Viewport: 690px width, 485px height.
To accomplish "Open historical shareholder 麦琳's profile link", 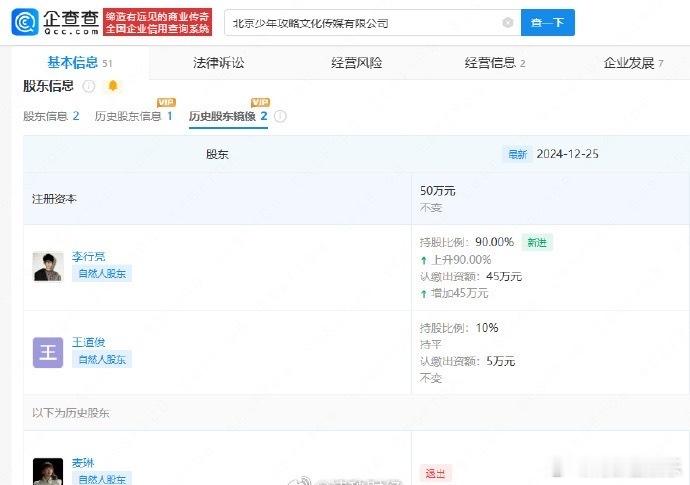I will coord(83,463).
